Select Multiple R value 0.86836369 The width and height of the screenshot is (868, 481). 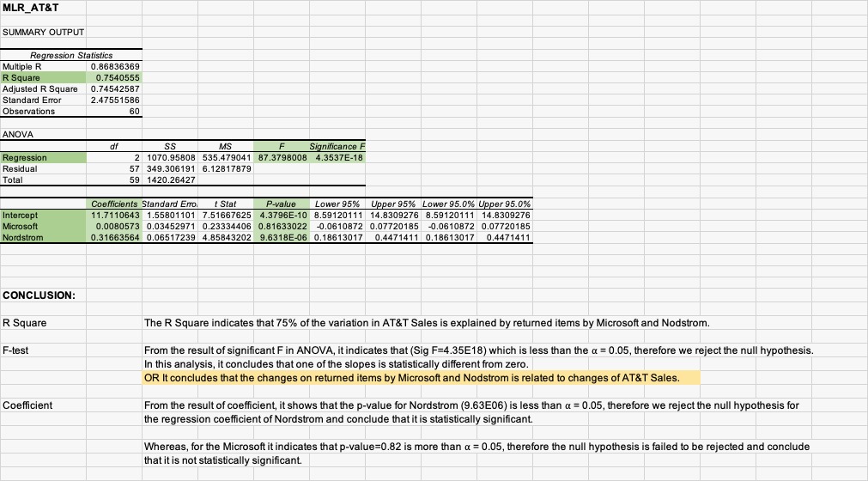114,66
